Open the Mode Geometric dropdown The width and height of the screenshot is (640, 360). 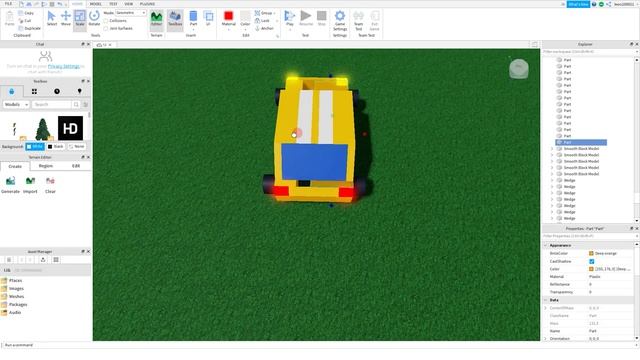click(131, 13)
